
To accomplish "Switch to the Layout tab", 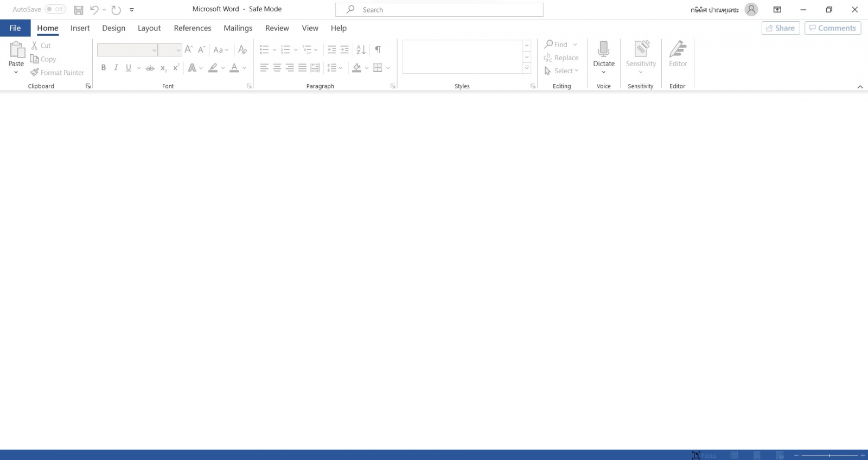I will click(x=149, y=28).
